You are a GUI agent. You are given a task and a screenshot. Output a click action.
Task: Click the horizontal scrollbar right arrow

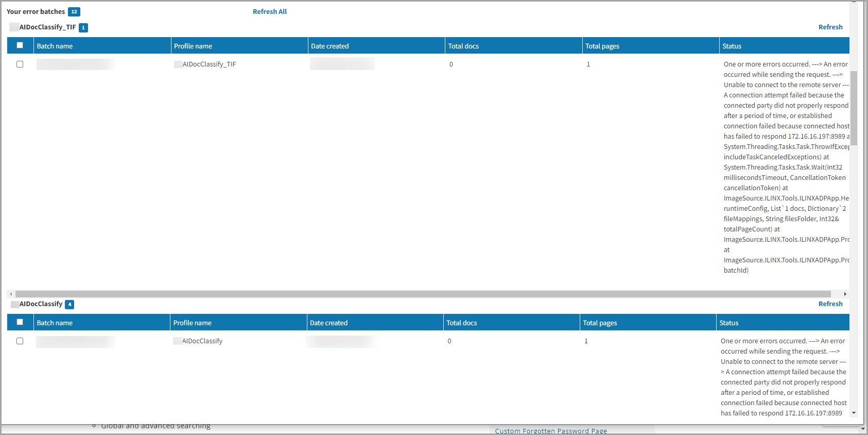[x=845, y=294]
